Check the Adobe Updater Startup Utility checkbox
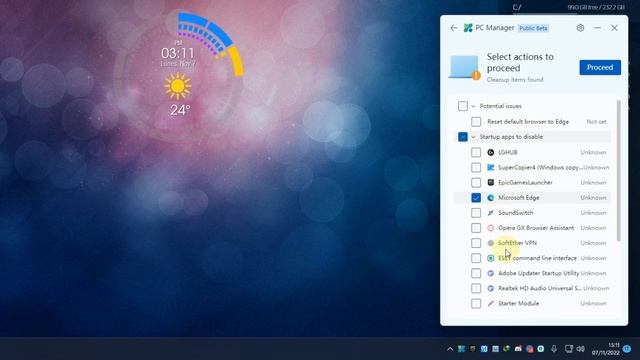 (x=476, y=273)
